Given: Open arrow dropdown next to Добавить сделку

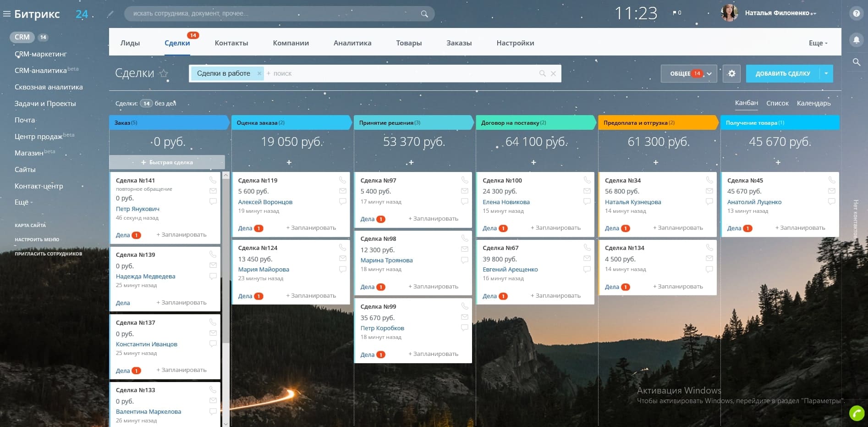Looking at the screenshot, I should coord(826,73).
